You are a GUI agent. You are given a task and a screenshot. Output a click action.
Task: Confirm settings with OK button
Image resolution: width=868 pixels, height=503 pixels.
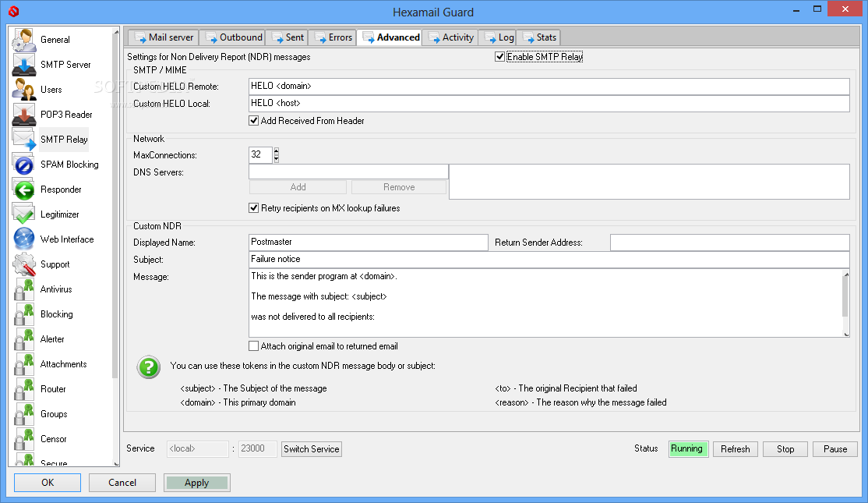pyautogui.click(x=48, y=483)
